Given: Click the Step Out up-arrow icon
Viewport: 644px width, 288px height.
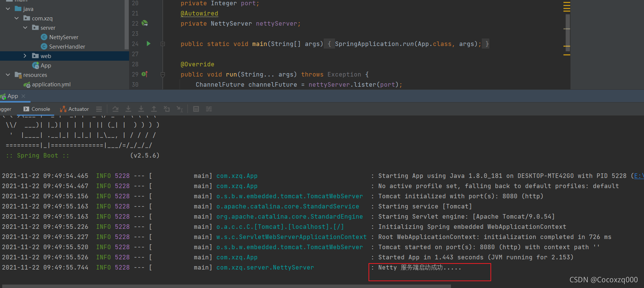Looking at the screenshot, I should pyautogui.click(x=154, y=109).
